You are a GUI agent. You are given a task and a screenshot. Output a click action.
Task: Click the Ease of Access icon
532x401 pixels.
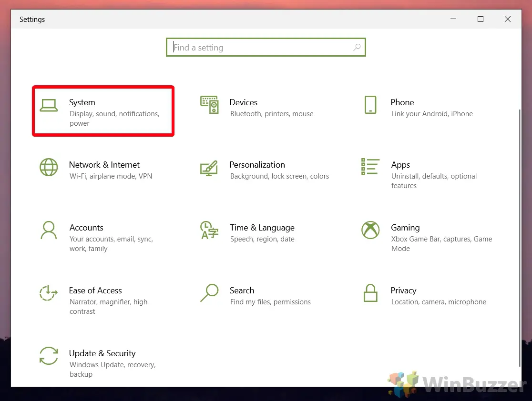click(49, 293)
